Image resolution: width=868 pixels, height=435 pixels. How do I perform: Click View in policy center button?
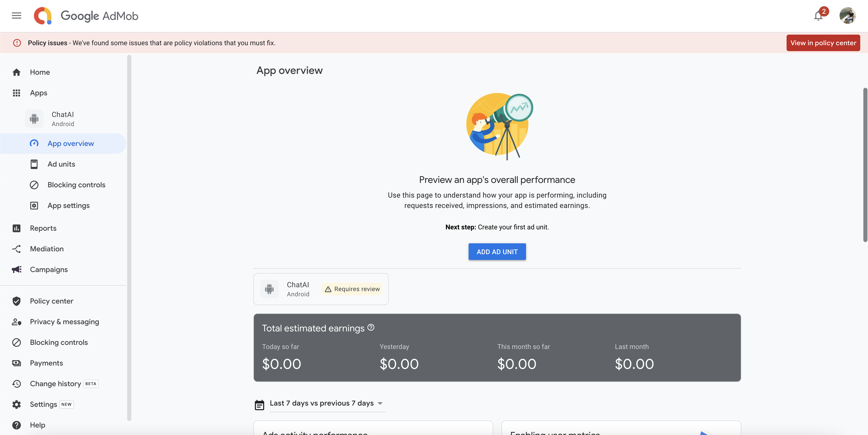pyautogui.click(x=823, y=43)
